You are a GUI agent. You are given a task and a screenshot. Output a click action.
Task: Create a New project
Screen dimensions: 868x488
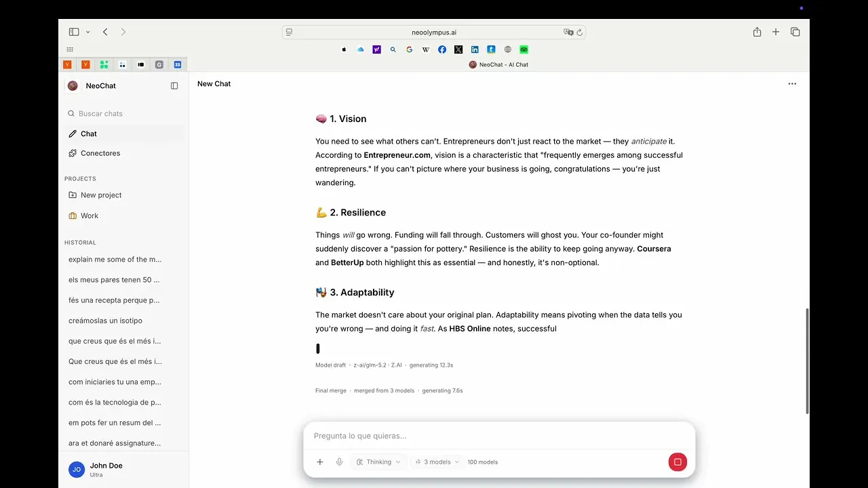123,195
